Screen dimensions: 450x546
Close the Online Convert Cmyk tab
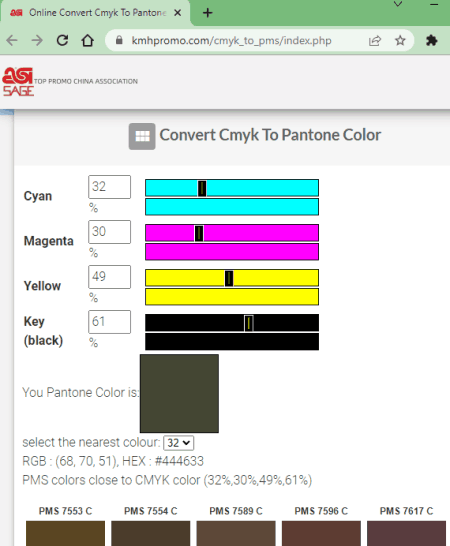(x=177, y=13)
